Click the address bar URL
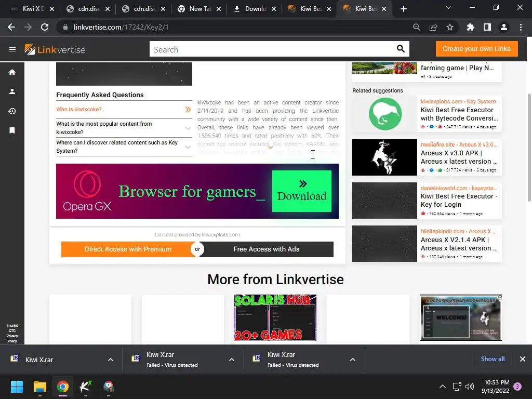The height and width of the screenshot is (399, 532). 121,27
